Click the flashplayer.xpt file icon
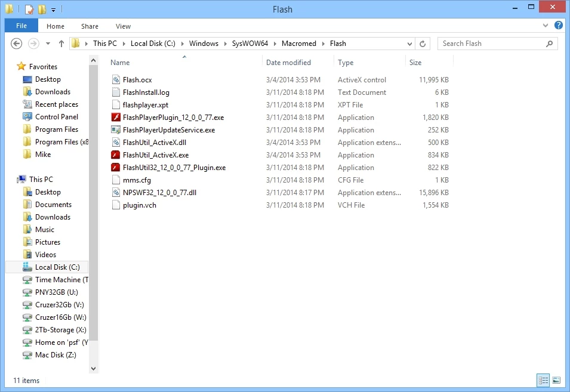Viewport: 570px width, 392px height. (116, 104)
